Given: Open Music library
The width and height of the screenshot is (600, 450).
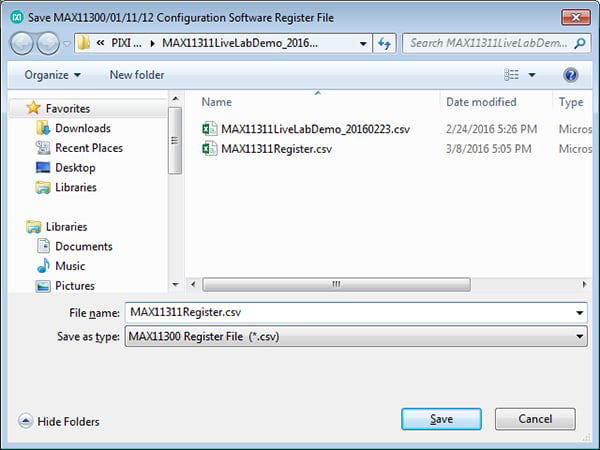Looking at the screenshot, I should 70,266.
